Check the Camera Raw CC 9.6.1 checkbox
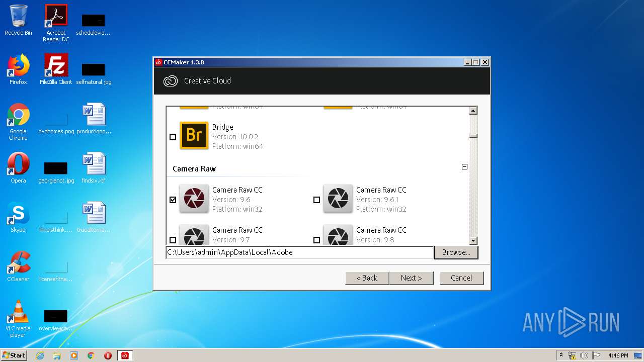The image size is (644, 362). (316, 200)
